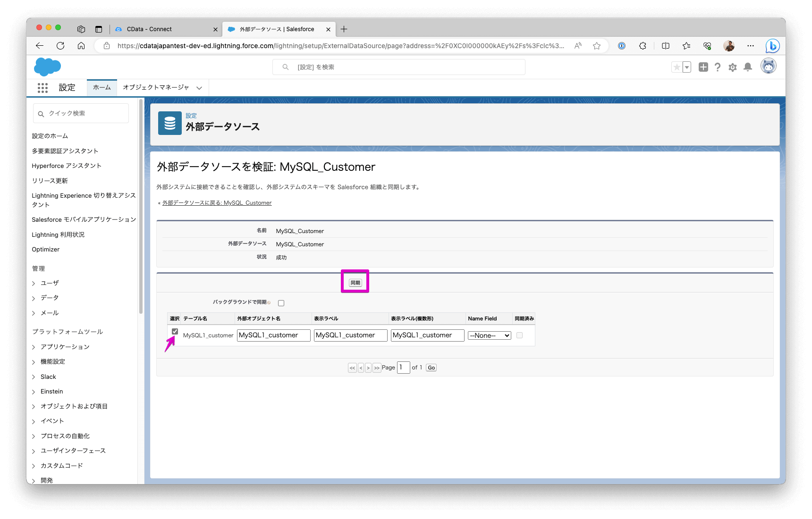812x519 pixels.
Task: Switch to the ホーム tab
Action: [x=102, y=88]
